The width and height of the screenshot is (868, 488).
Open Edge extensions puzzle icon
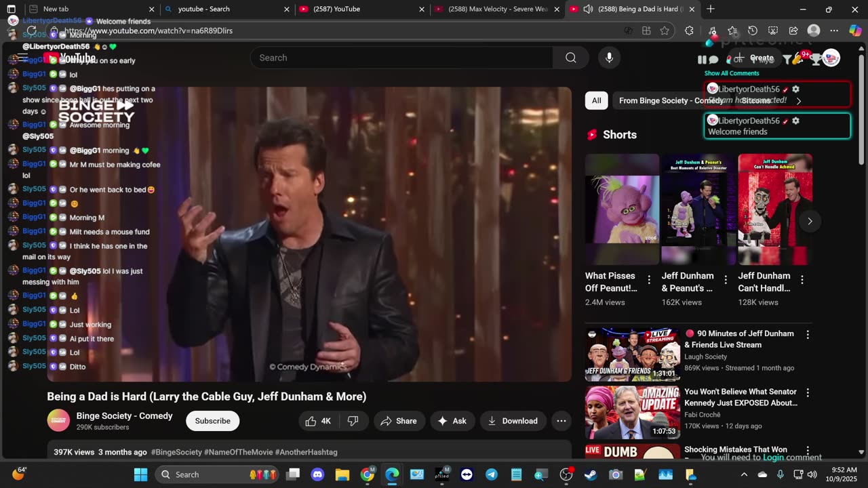pos(689,30)
